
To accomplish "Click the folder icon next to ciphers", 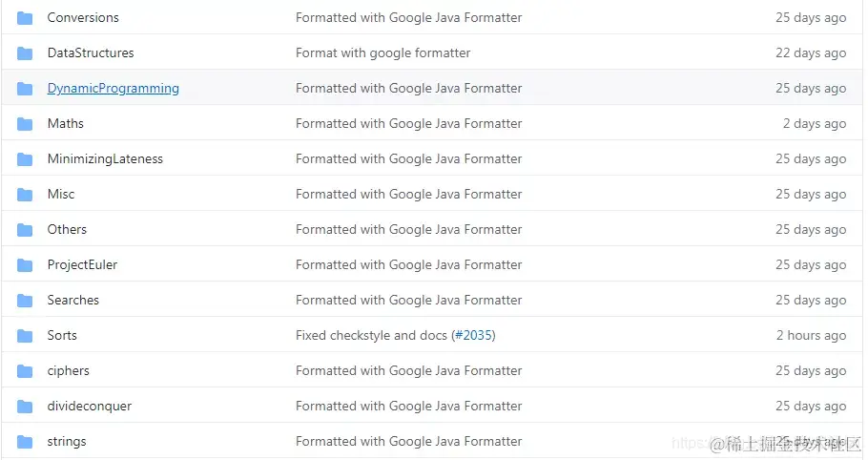I will [25, 371].
